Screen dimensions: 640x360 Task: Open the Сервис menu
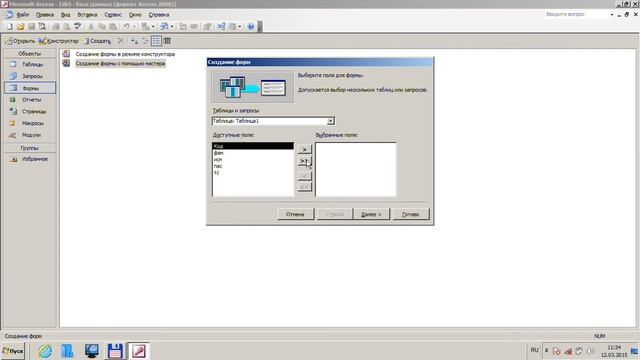click(113, 15)
